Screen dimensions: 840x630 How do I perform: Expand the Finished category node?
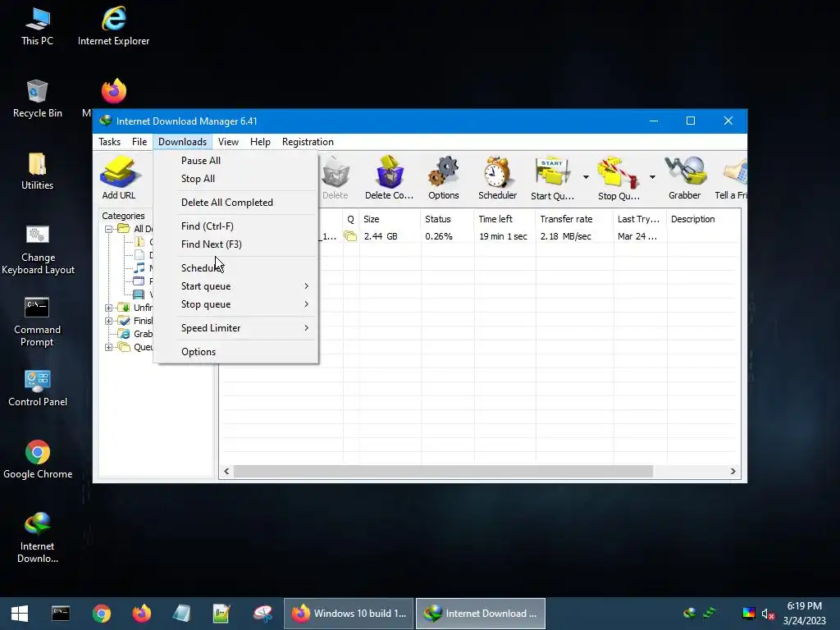click(x=109, y=321)
